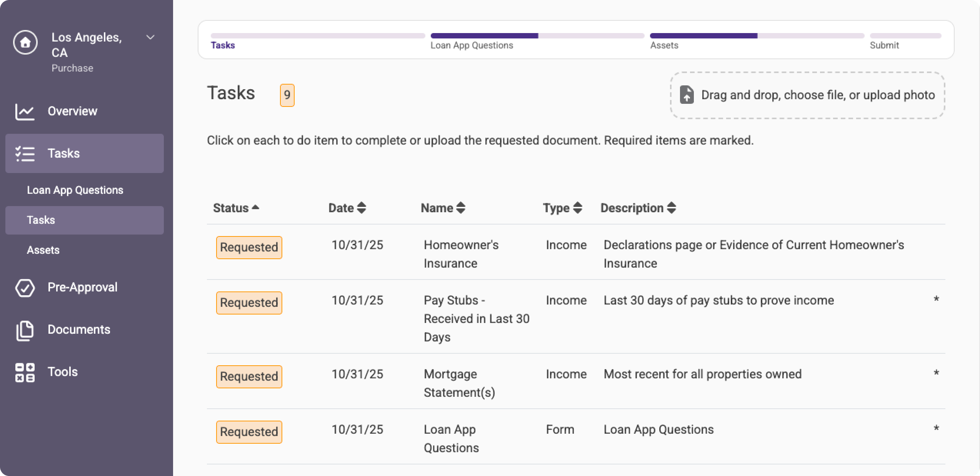
Task: Open Requested status for Homeowner's Insurance
Action: click(x=249, y=247)
